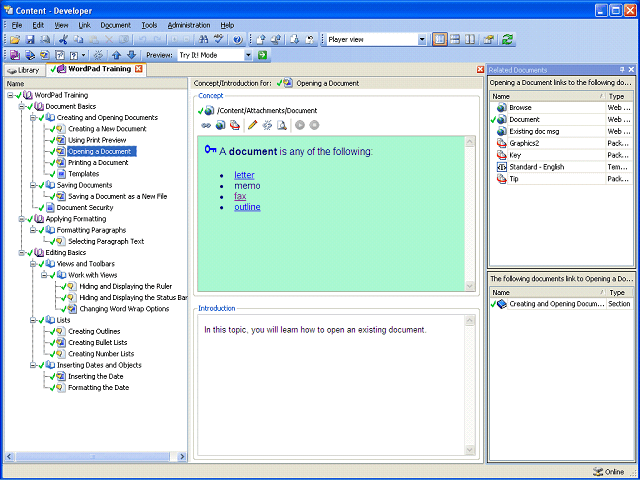Collapse the Work with Views section
The width and height of the screenshot is (640, 480).
click(44, 275)
